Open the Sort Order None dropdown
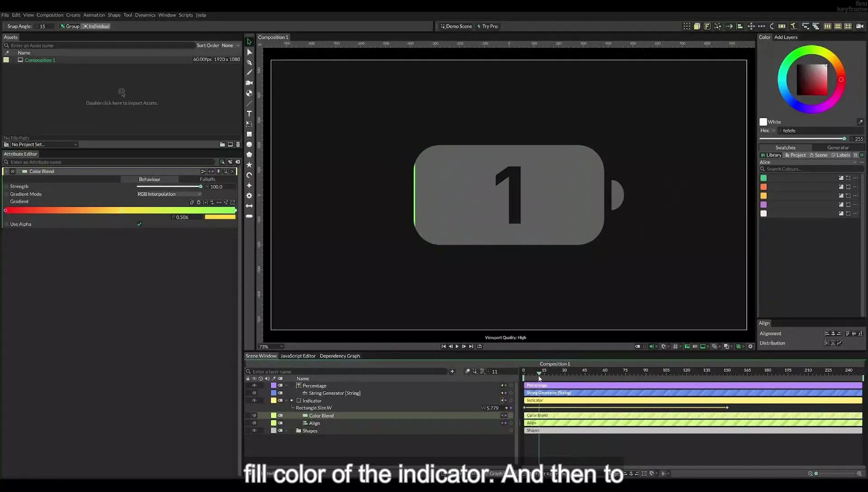Image resolution: width=868 pixels, height=492 pixels. [x=231, y=45]
